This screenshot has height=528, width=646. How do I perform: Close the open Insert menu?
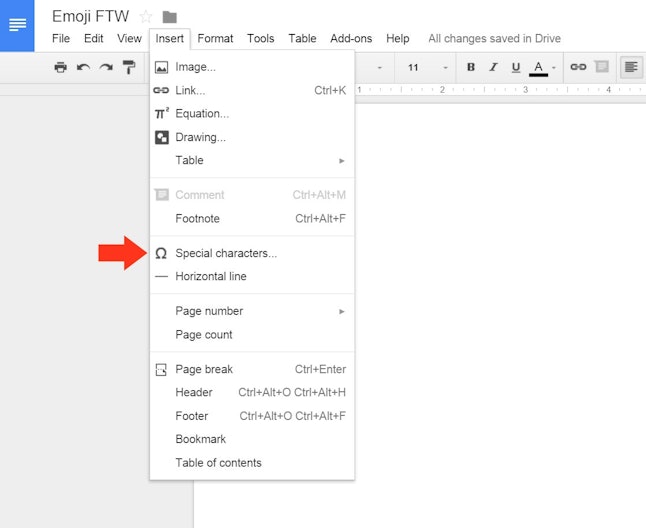pos(169,39)
